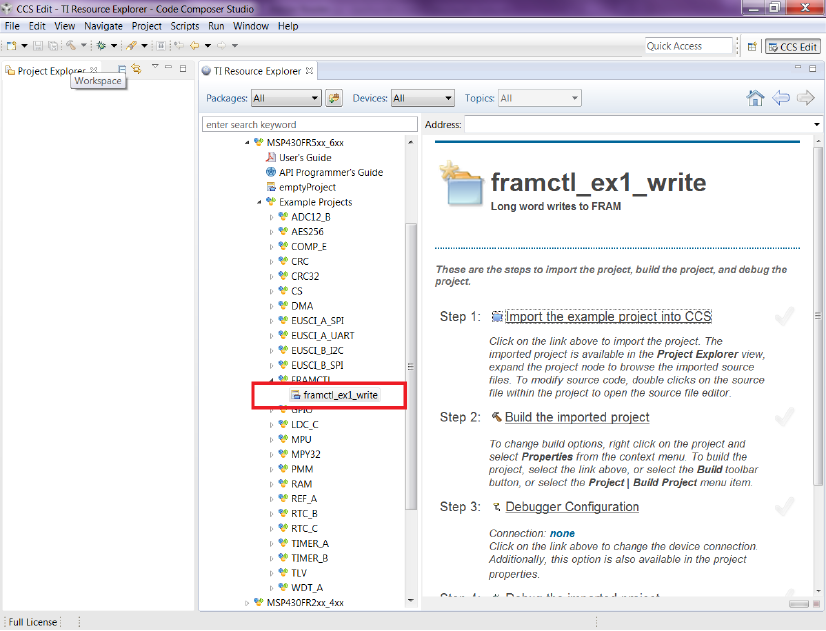
Task: Collapse the MSP430FR5xx_6xx tree node
Action: 247,143
